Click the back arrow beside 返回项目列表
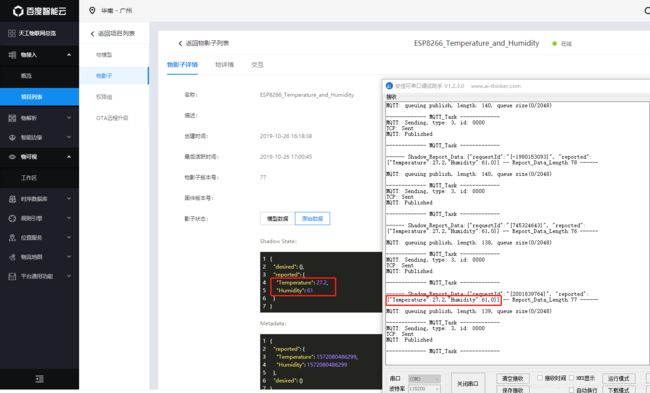The image size is (650, 393). click(x=92, y=34)
